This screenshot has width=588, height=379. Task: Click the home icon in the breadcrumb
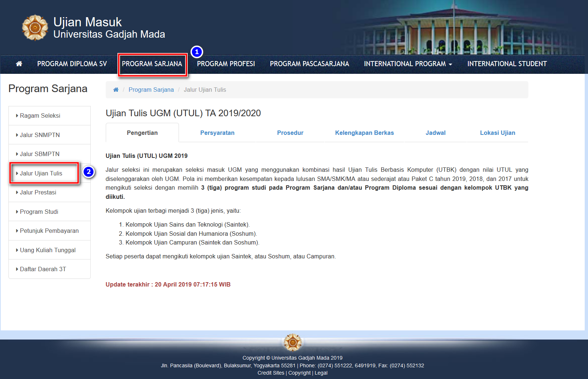click(x=116, y=90)
